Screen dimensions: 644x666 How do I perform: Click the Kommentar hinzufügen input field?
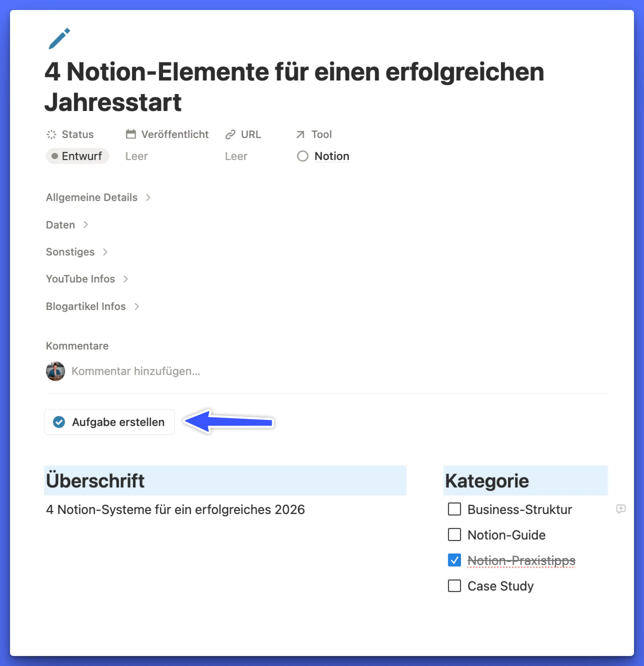[x=136, y=371]
